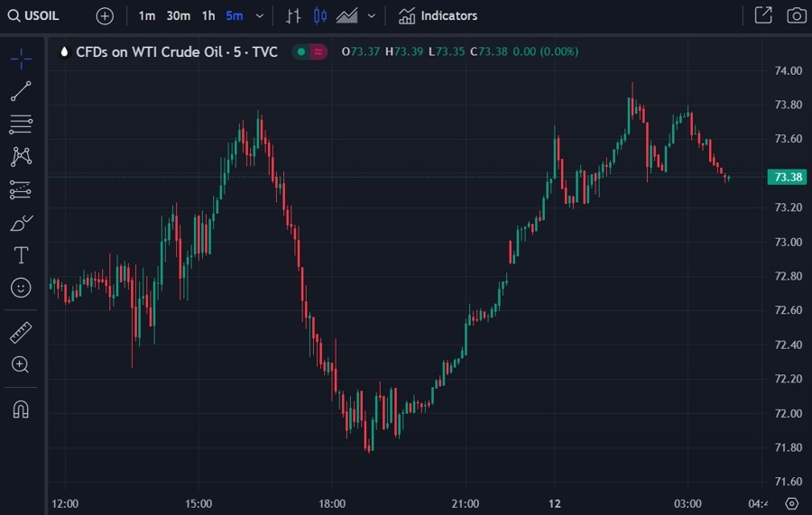Click the 74.00 price scale label
Image resolution: width=812 pixels, height=515 pixels.
(x=789, y=71)
